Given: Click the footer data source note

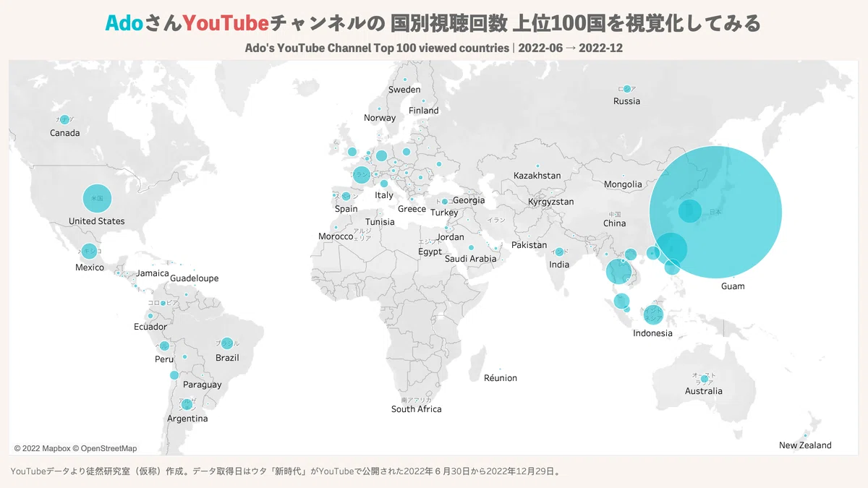Looking at the screenshot, I should [286, 471].
